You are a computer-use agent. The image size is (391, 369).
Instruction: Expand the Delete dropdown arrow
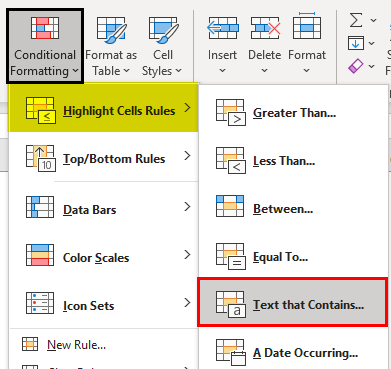[x=264, y=71]
